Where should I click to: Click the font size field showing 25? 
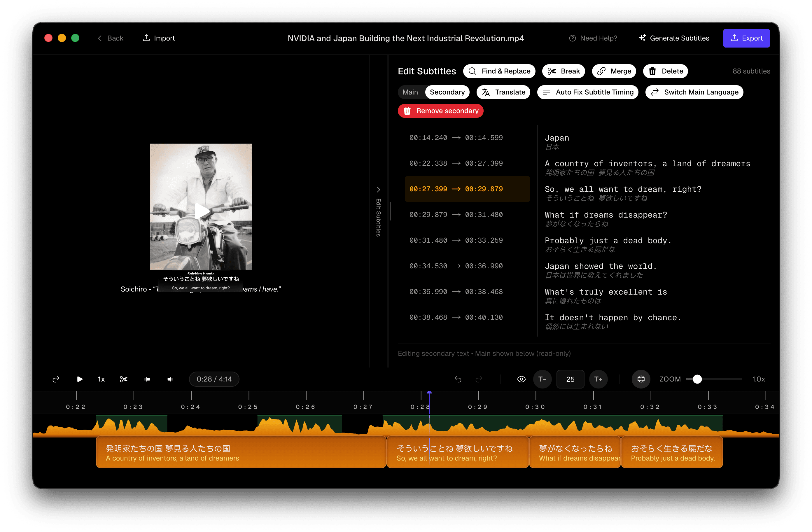click(x=570, y=379)
